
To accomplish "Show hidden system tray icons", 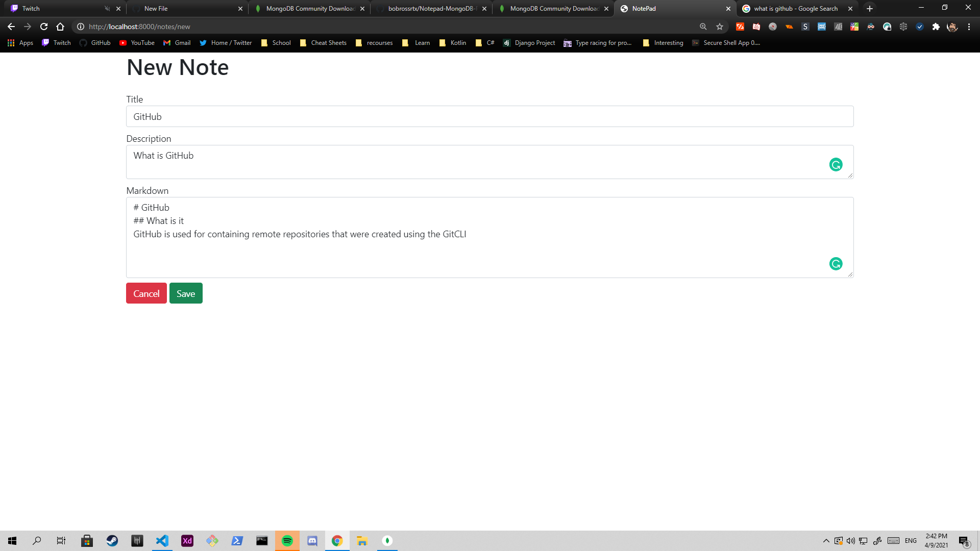I will 826,541.
